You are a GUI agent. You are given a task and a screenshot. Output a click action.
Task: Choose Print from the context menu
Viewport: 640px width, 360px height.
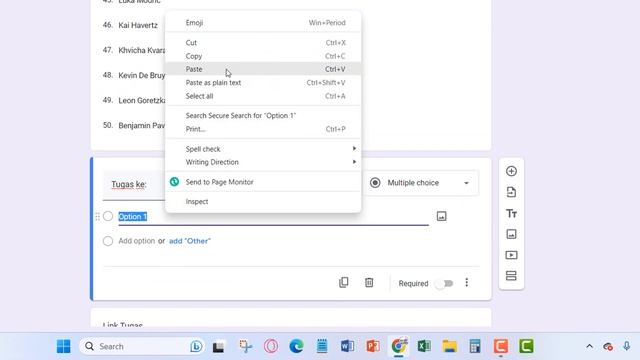point(263,129)
